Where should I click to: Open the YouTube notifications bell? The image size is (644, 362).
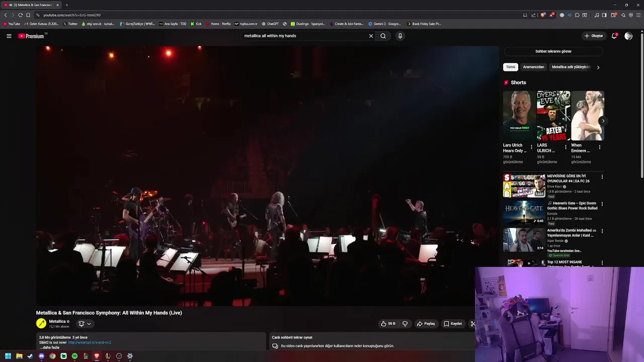[x=614, y=36]
